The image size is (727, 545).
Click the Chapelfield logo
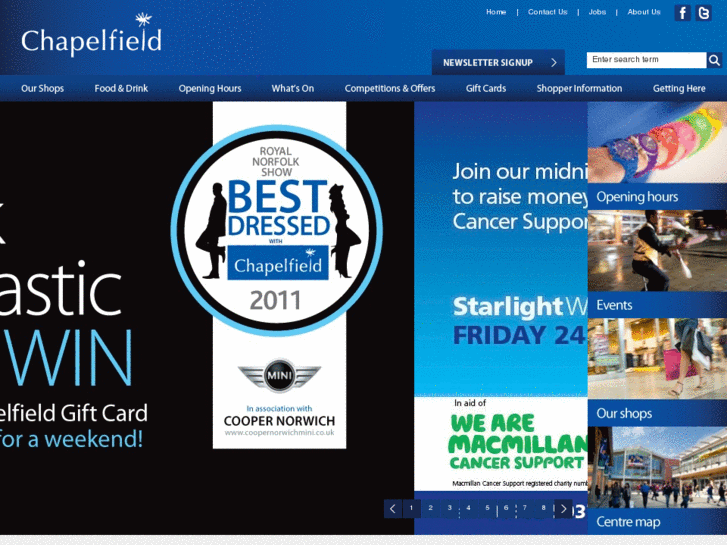pos(91,35)
